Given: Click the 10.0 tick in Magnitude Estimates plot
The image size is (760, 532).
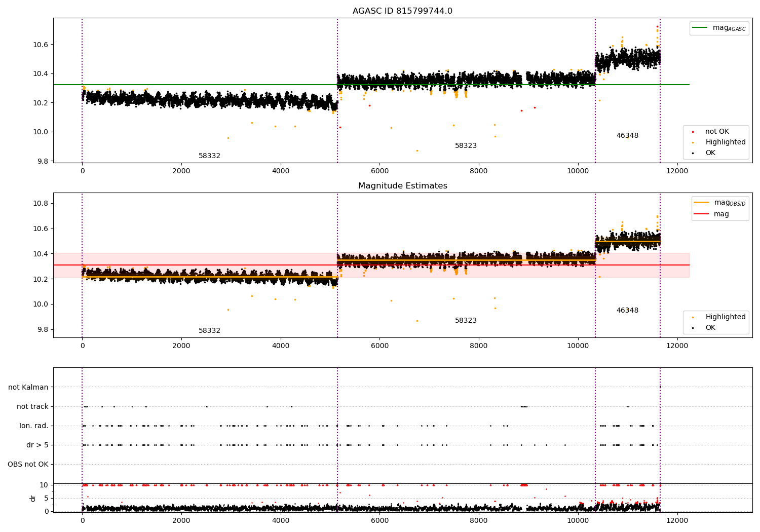Looking at the screenshot, I should (41, 305).
